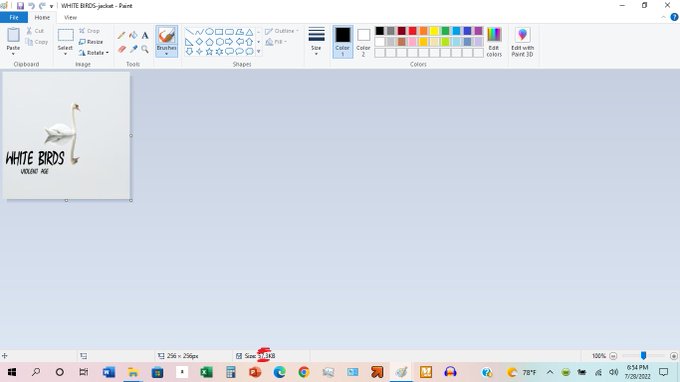Click the Crop button
This screenshot has height=382, width=680.
[89, 31]
